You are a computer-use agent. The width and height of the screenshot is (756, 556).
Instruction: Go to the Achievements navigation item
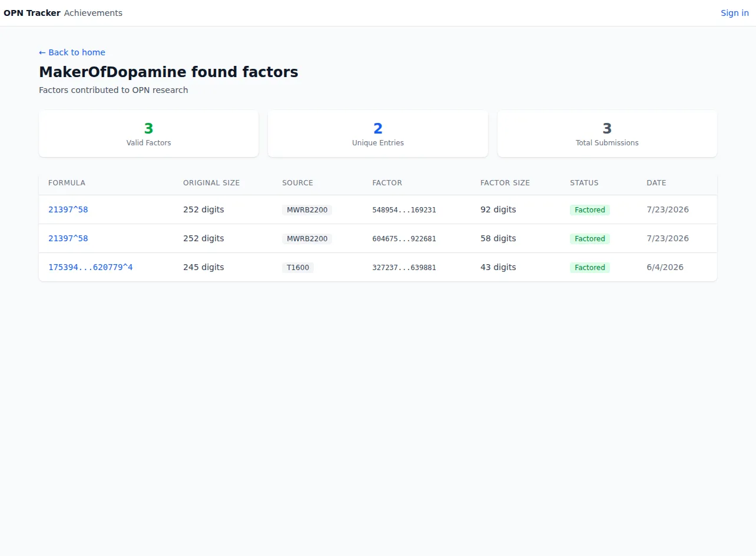(93, 13)
